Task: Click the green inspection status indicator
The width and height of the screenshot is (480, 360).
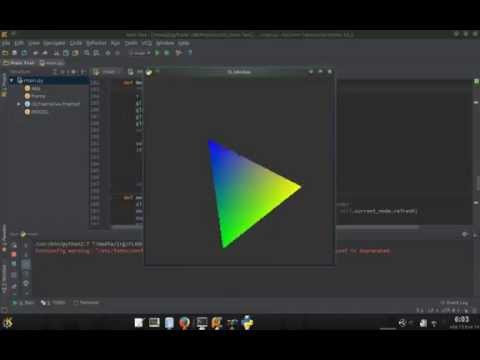Action: (476, 81)
